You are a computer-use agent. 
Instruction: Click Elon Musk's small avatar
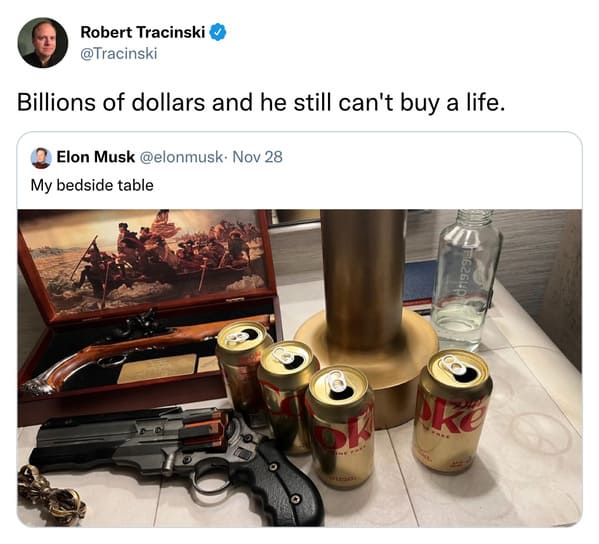[41, 158]
